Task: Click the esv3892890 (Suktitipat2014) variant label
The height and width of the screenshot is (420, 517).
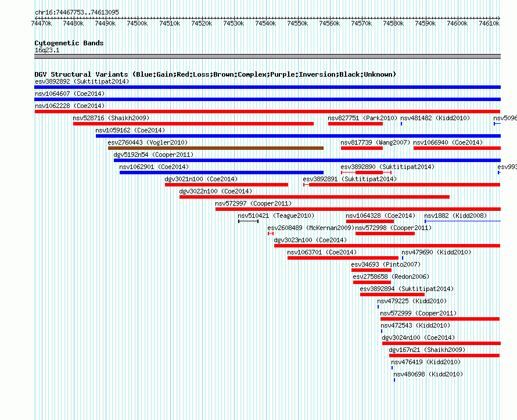Action: tap(387, 167)
